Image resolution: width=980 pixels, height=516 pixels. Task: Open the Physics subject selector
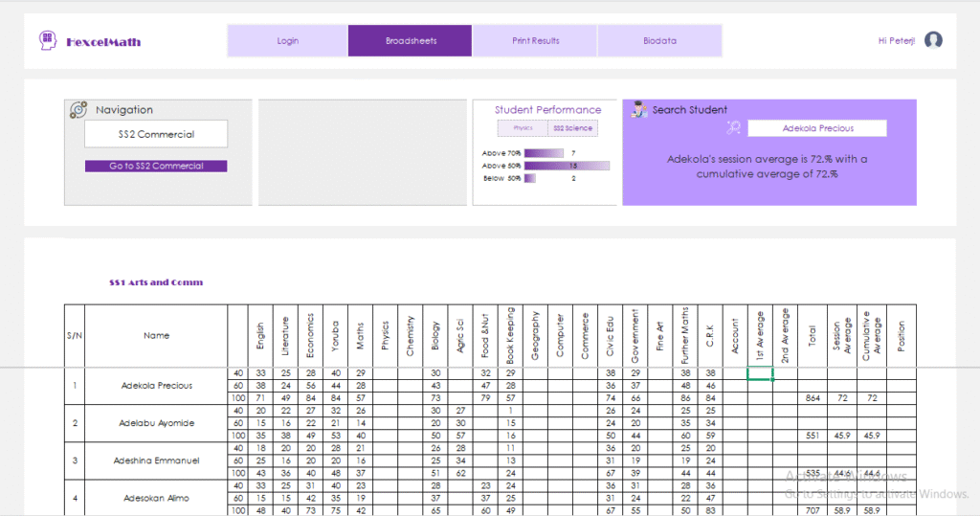click(523, 128)
